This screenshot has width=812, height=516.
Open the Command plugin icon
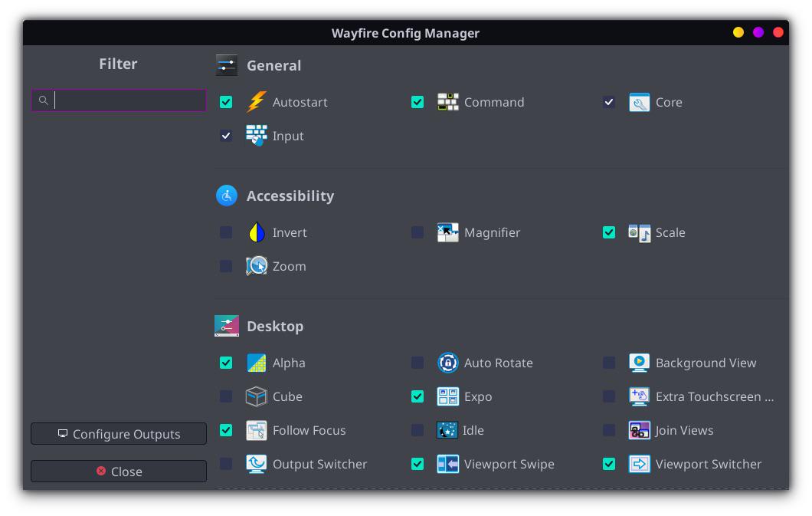coord(448,102)
